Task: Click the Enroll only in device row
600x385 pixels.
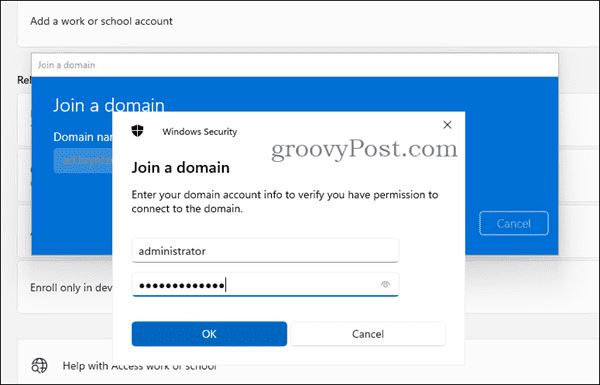Action: tap(65, 287)
